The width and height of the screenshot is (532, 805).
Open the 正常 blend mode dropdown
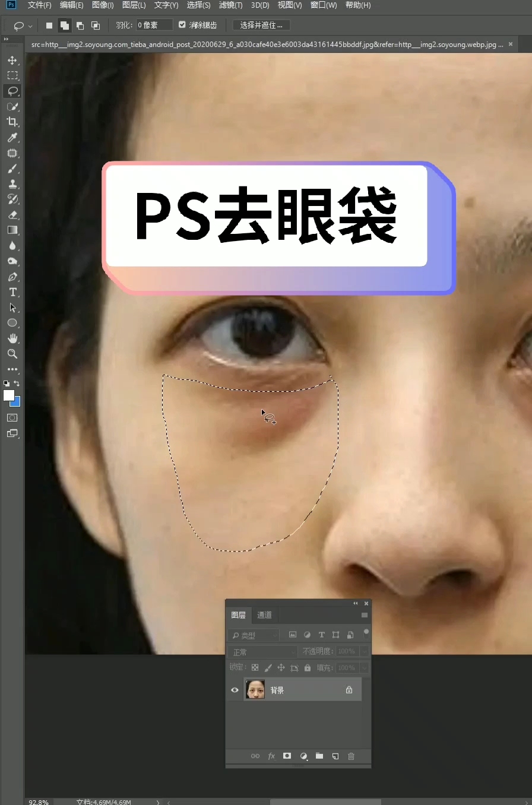263,652
